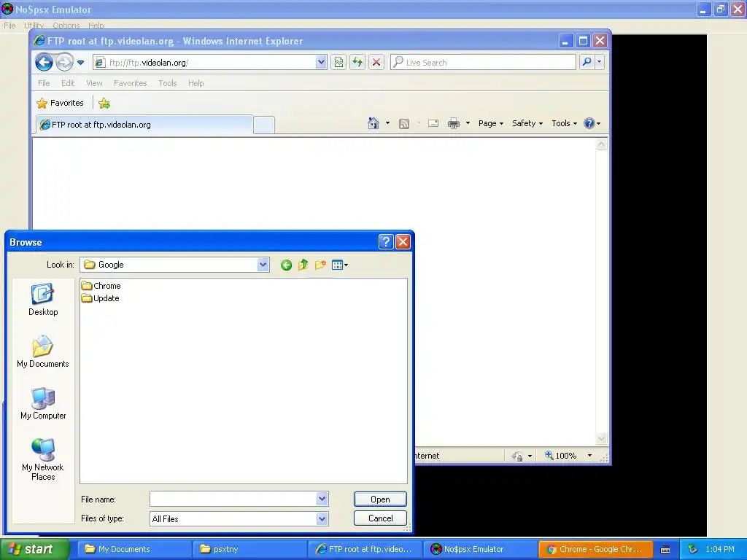Screen dimensions: 747x560
Task: Click the Open button
Action: click(380, 499)
